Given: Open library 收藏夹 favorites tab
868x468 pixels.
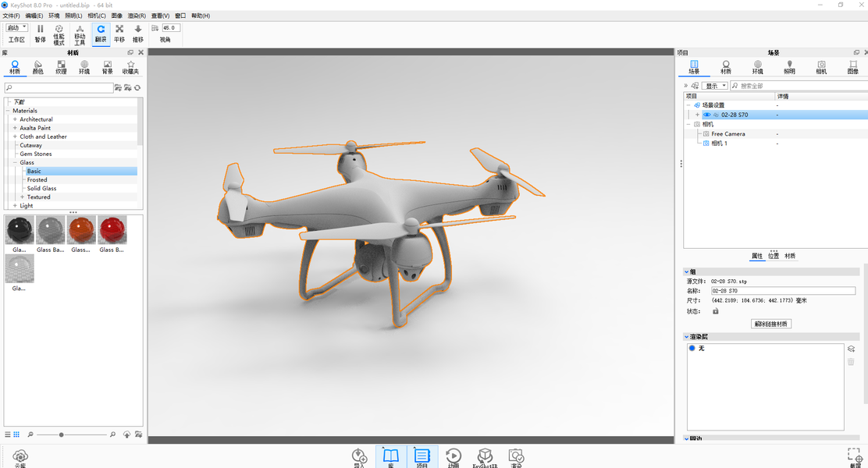Looking at the screenshot, I should pos(130,68).
